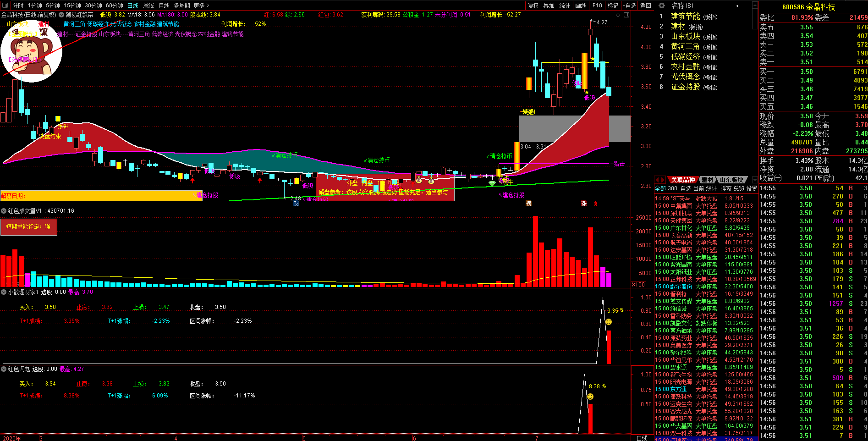The width and height of the screenshot is (868, 441).
Task: Select the 全部 filter
Action: pyautogui.click(x=660, y=188)
